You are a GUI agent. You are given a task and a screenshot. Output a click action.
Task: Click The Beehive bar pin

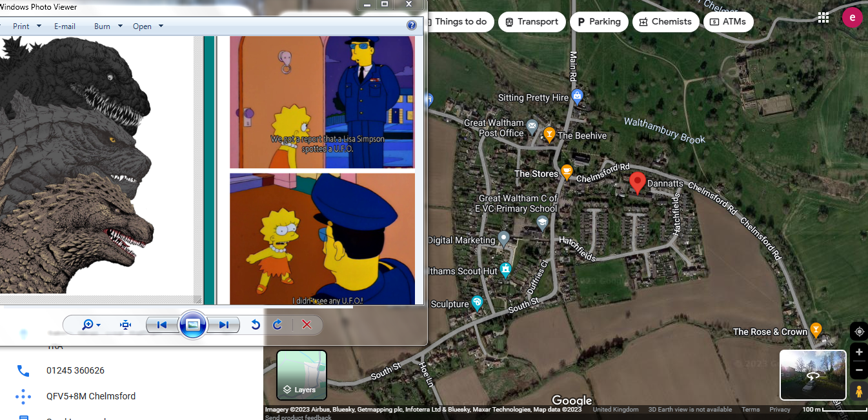click(549, 134)
